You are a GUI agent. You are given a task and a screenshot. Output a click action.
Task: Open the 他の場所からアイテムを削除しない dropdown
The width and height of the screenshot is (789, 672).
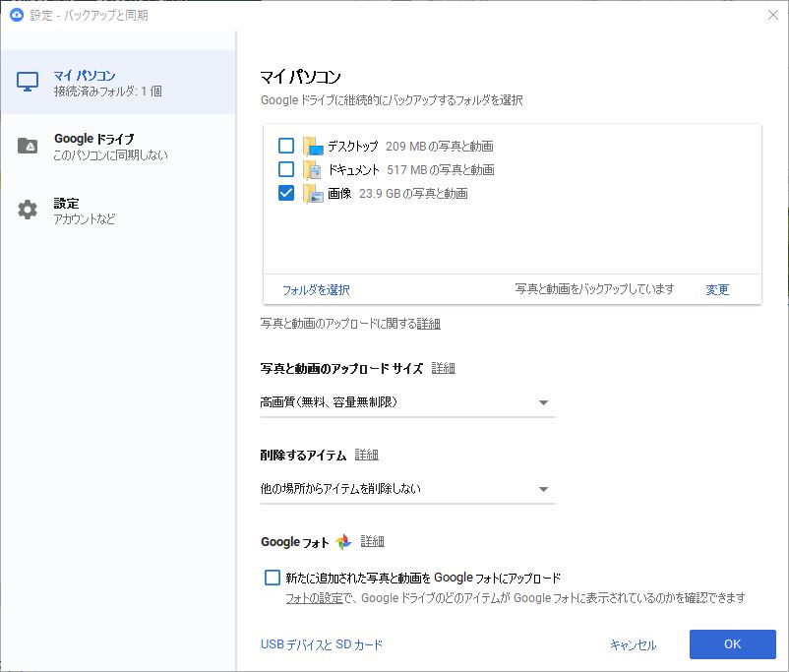(x=407, y=489)
